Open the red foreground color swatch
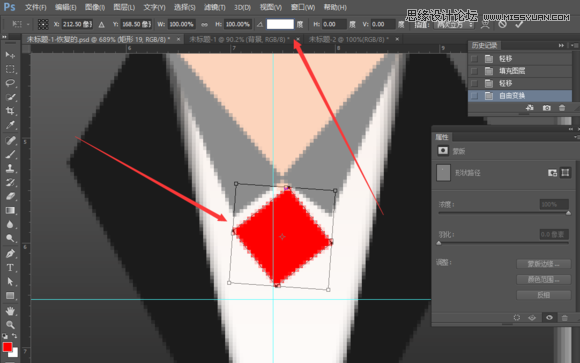The width and height of the screenshot is (580, 363). [x=7, y=347]
